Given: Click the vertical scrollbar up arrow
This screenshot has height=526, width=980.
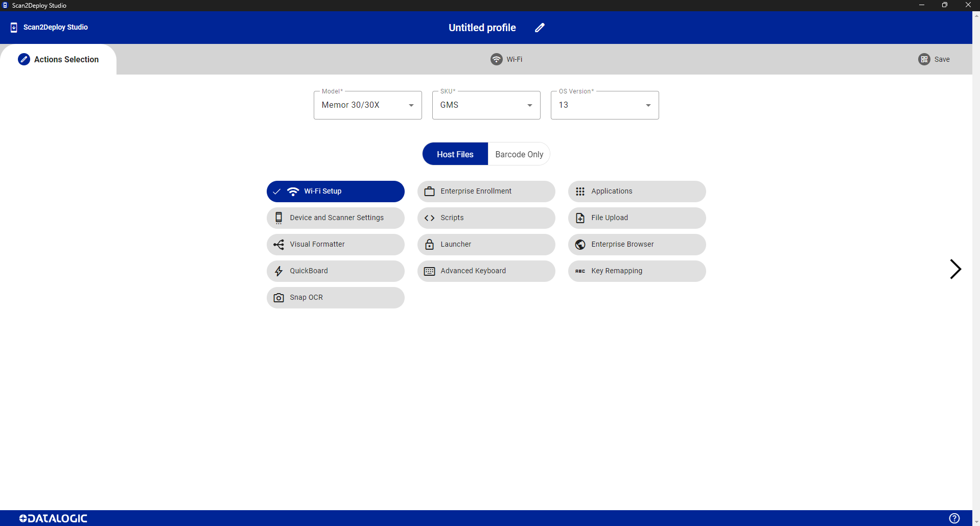Looking at the screenshot, I should 976,15.
